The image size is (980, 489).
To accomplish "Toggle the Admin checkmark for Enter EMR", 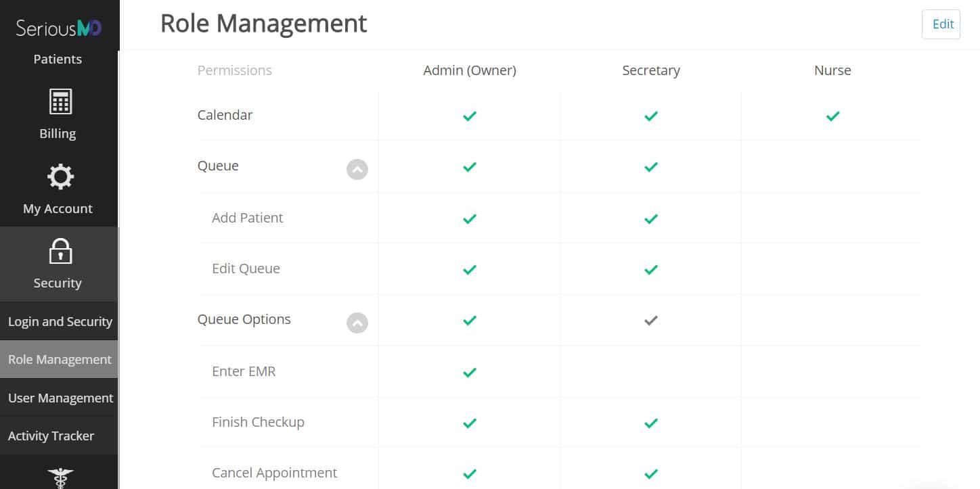I will pyautogui.click(x=470, y=372).
